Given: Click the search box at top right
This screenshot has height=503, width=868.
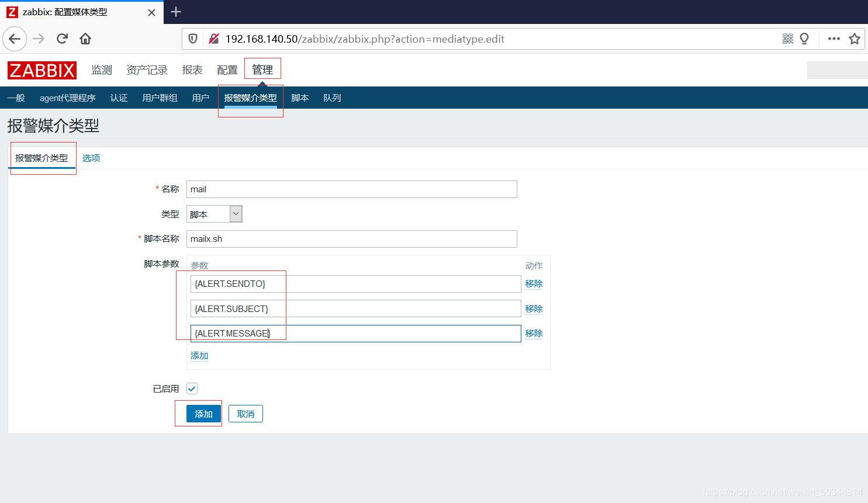Looking at the screenshot, I should (x=837, y=70).
